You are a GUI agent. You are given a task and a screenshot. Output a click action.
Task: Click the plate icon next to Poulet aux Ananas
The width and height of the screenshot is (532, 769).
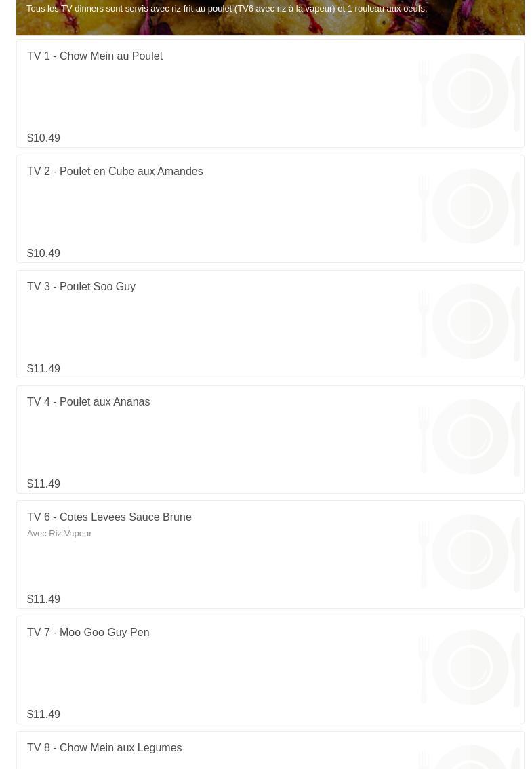(470, 437)
